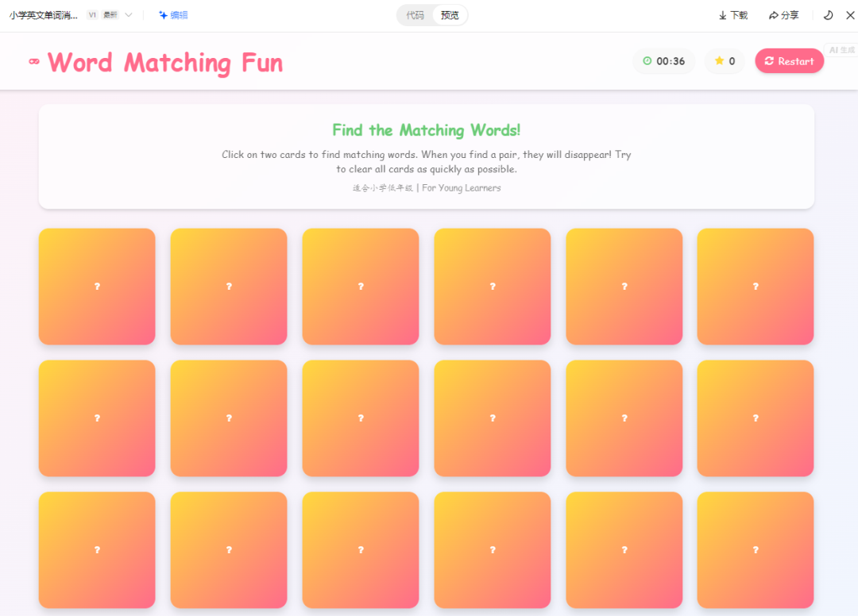
Task: Click the star score counter
Action: (725, 61)
